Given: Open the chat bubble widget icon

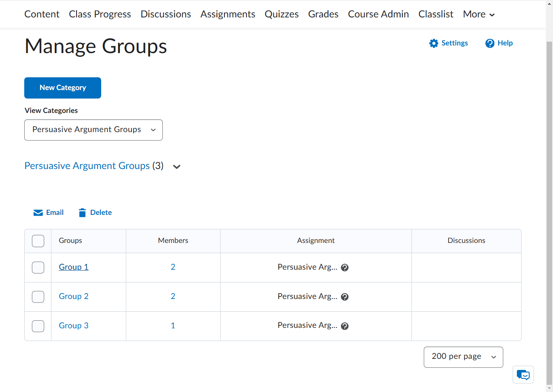Looking at the screenshot, I should [x=523, y=375].
